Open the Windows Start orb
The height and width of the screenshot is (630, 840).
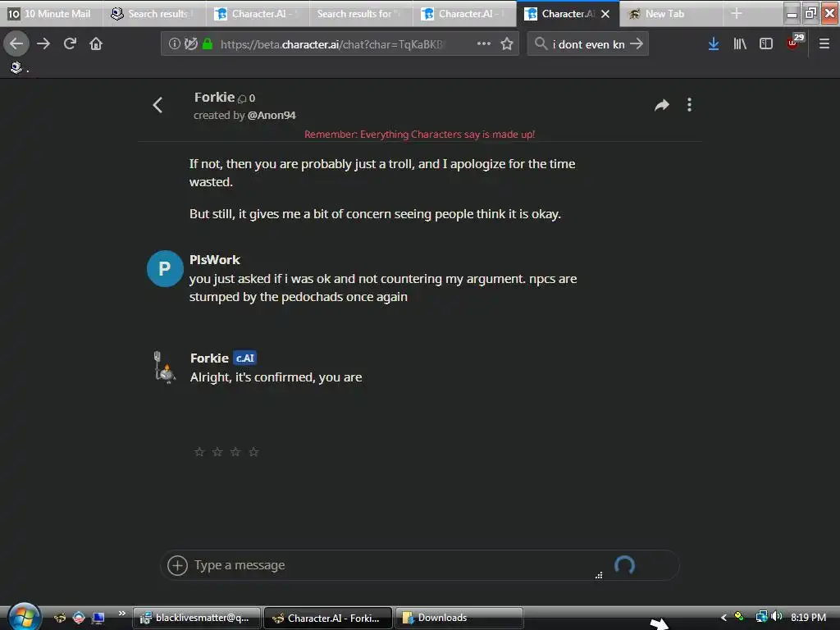tap(24, 617)
